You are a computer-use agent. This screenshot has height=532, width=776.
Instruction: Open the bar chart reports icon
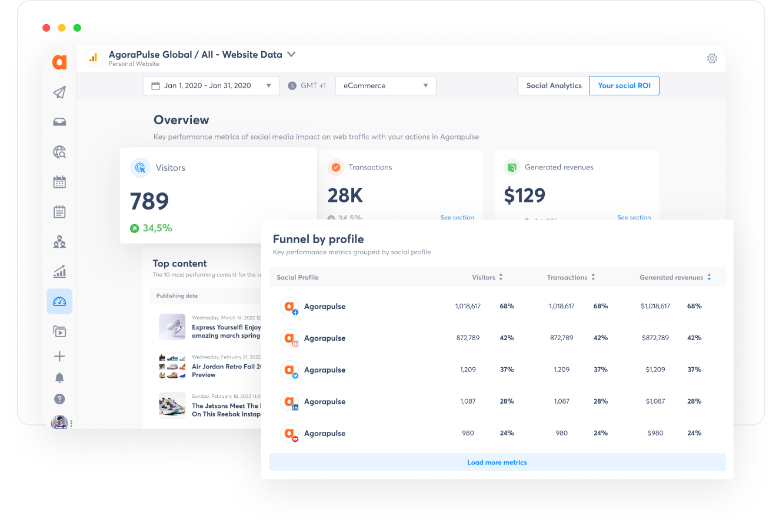[x=59, y=272]
